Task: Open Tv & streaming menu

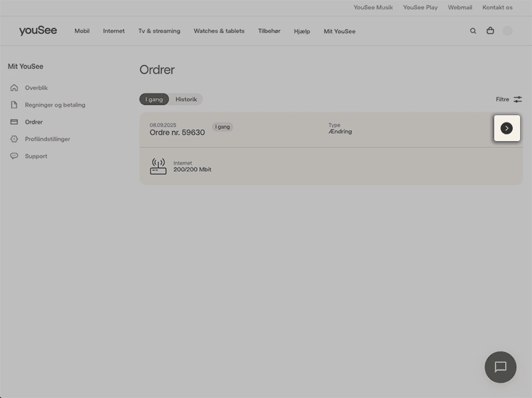Action: pos(159,31)
